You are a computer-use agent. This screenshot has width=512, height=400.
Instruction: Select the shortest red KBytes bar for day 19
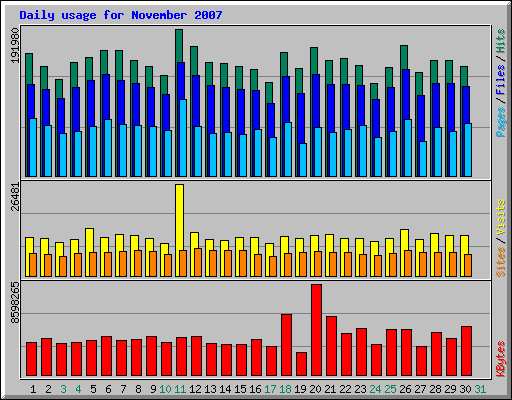pyautogui.click(x=301, y=364)
